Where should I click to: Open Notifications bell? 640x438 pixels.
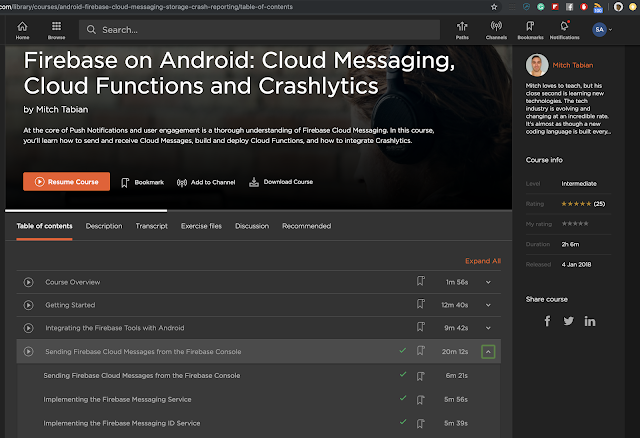point(564,30)
